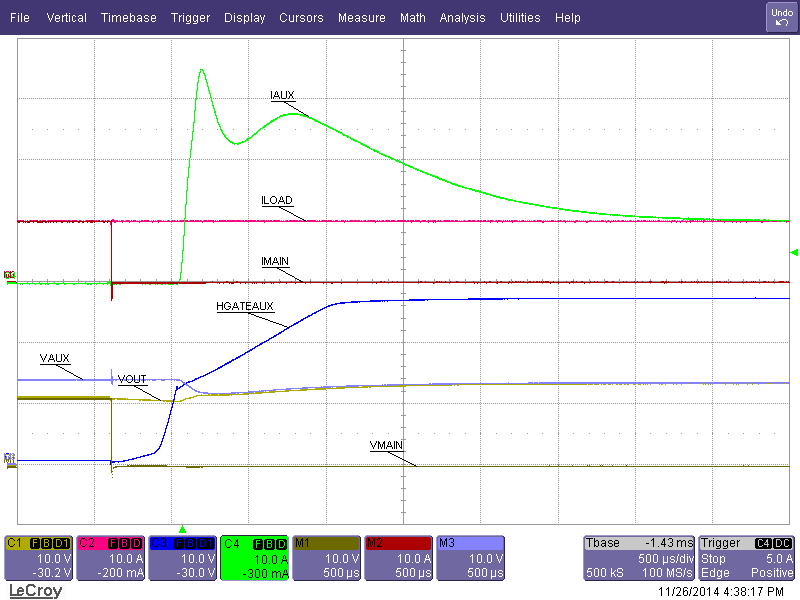The height and width of the screenshot is (600, 800).
Task: Open the Utilities menu
Action: [x=520, y=17]
